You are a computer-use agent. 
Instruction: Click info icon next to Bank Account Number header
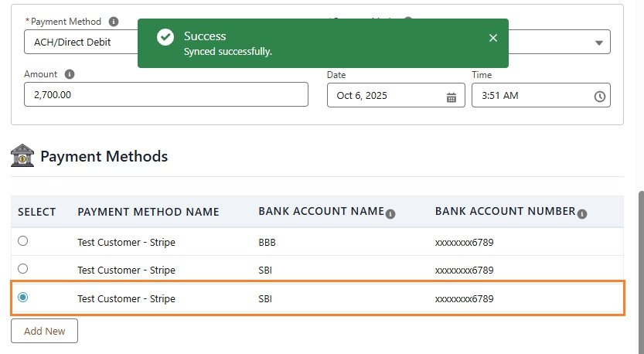pos(582,214)
